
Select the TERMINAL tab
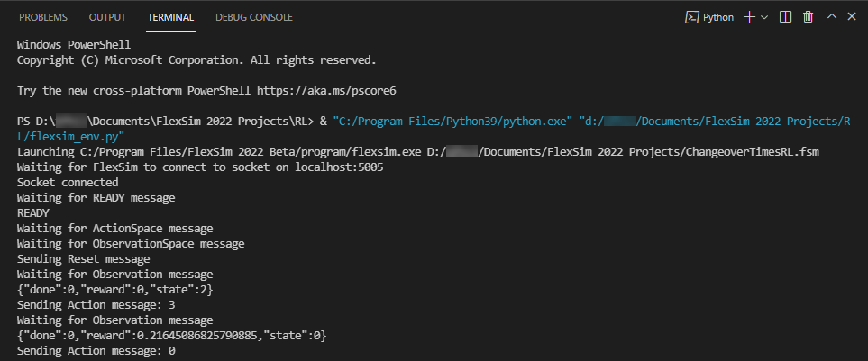170,17
